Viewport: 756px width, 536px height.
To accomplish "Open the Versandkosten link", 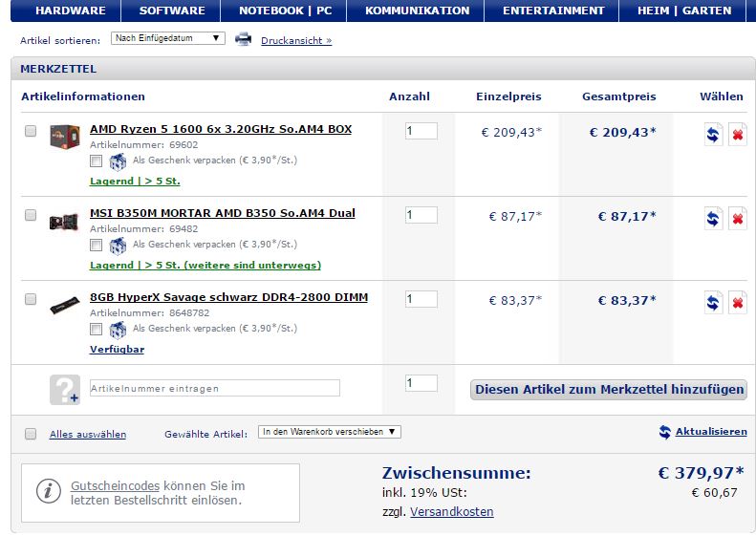I will point(452,512).
